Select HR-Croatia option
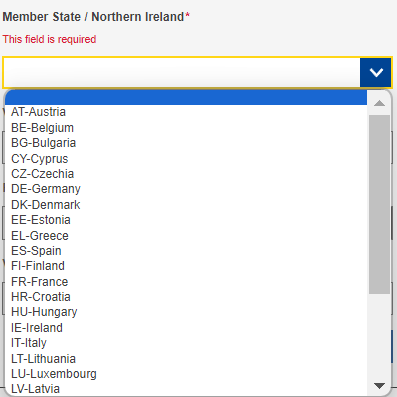 (186, 297)
